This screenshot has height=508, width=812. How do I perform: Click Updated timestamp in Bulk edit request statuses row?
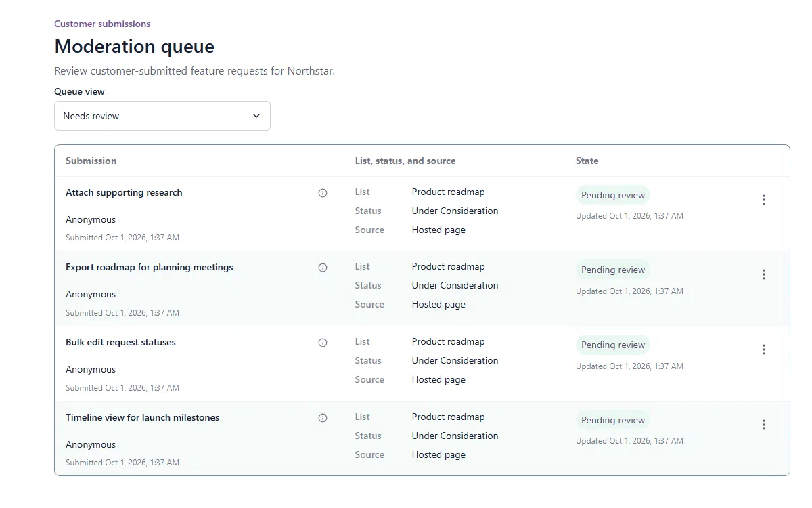coord(630,366)
